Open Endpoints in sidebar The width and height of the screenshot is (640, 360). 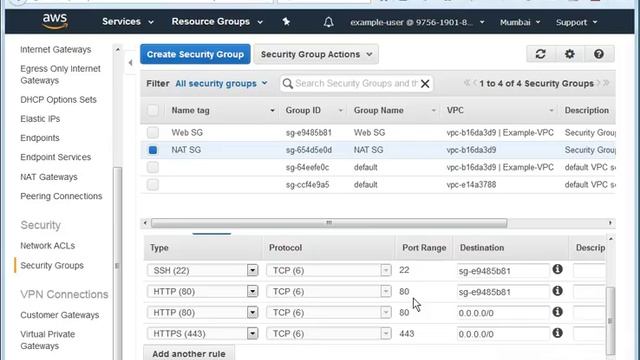coord(40,138)
